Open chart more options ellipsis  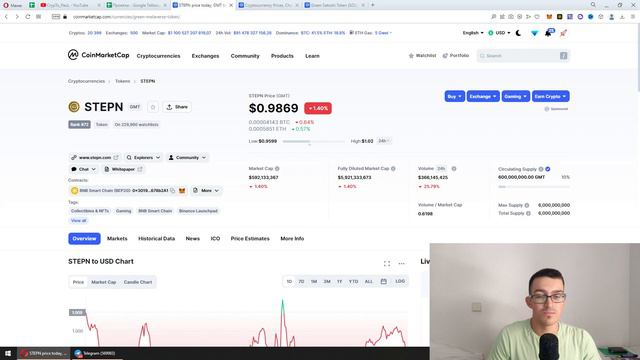pos(402,264)
